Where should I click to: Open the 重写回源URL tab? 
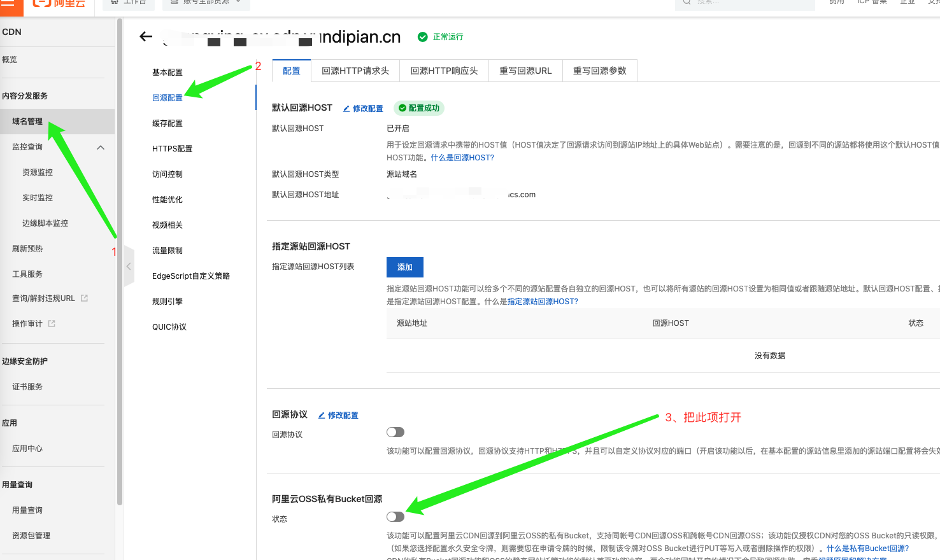(x=525, y=71)
